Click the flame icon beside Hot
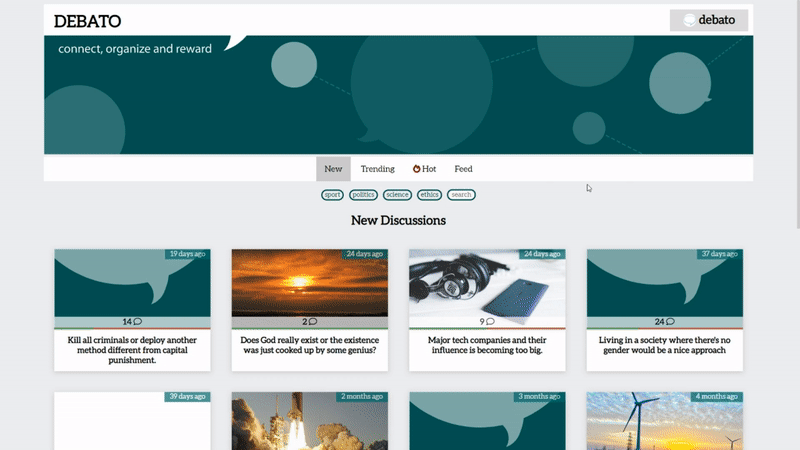The height and width of the screenshot is (450, 800). pos(416,169)
